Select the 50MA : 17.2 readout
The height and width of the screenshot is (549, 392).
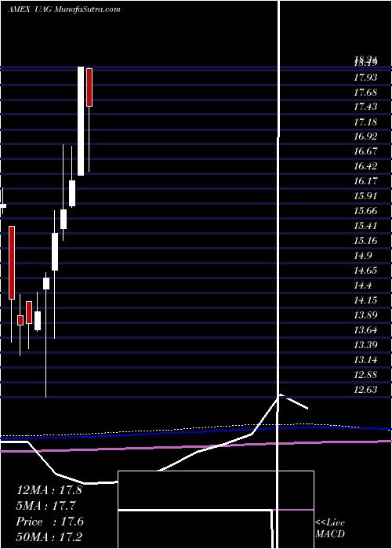pyautogui.click(x=49, y=537)
